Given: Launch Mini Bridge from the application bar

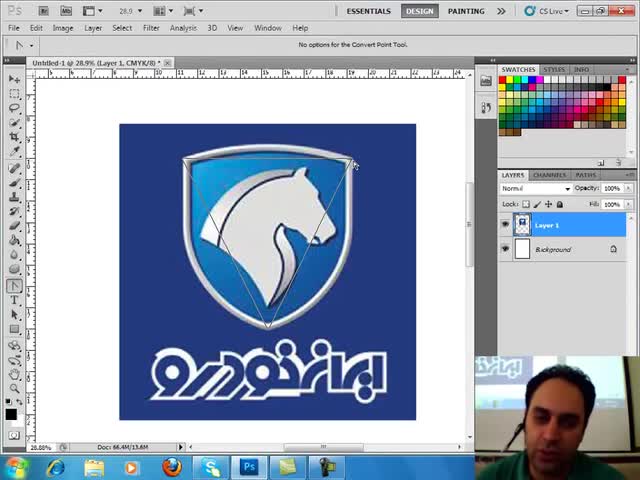Looking at the screenshot, I should coord(66,11).
